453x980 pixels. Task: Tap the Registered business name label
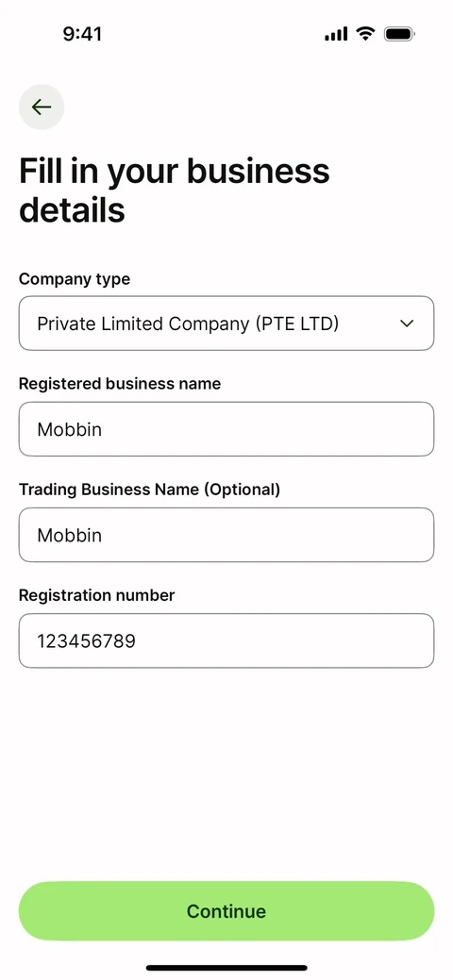120,384
